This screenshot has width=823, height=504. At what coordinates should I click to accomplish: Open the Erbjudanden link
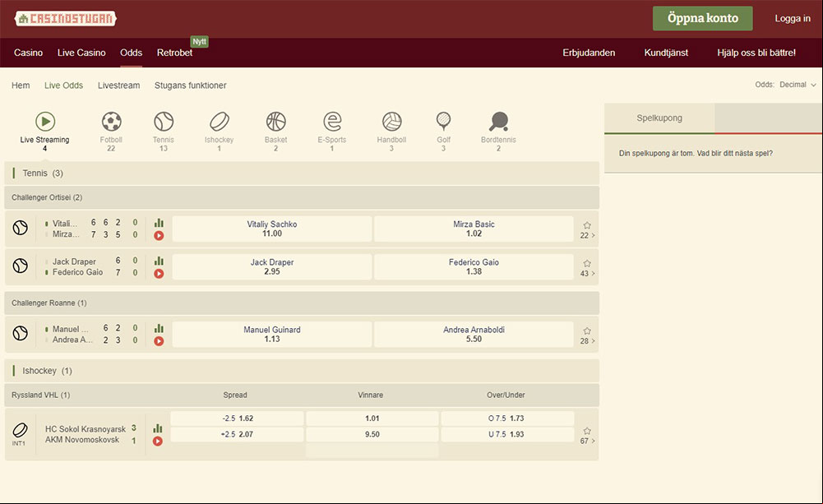click(x=589, y=53)
